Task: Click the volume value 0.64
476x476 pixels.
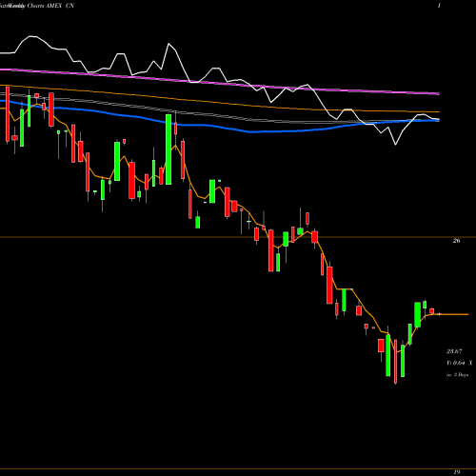Action: point(459,363)
